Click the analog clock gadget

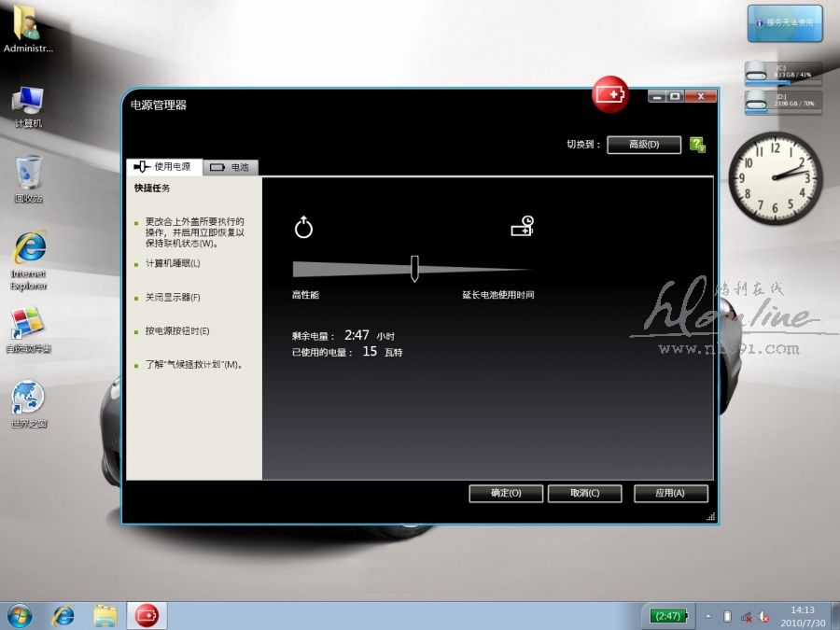[775, 177]
